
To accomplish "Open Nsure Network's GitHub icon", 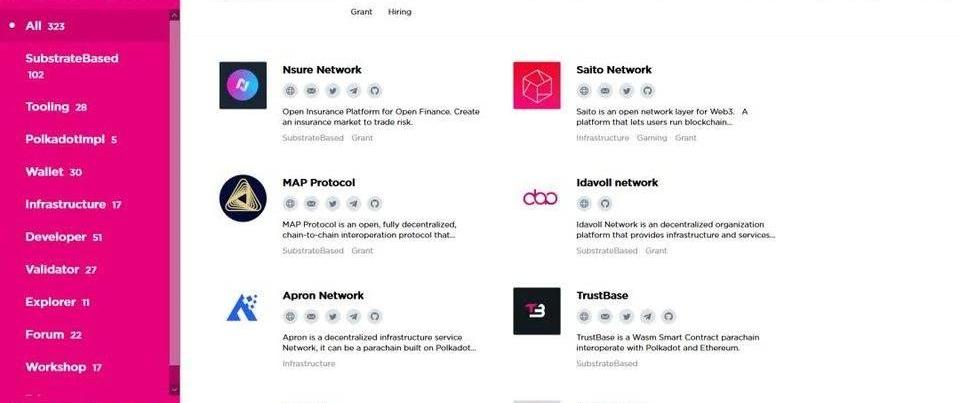I will point(375,90).
